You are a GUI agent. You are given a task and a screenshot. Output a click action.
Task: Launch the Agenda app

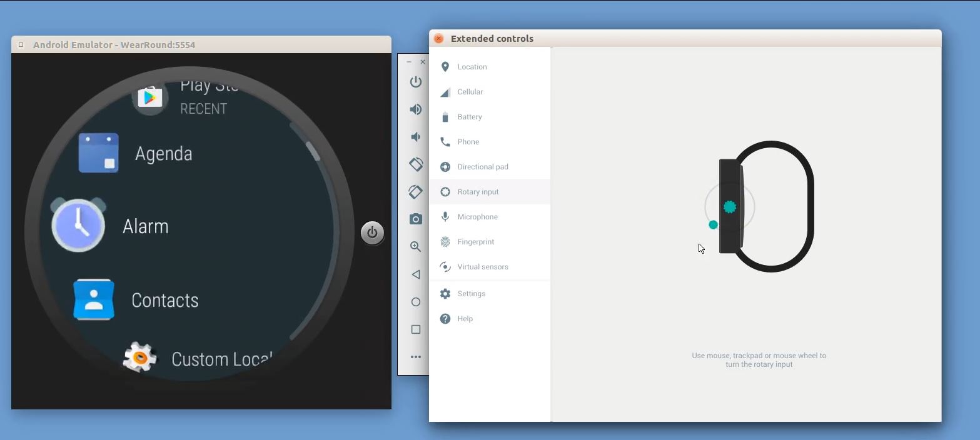tap(163, 154)
